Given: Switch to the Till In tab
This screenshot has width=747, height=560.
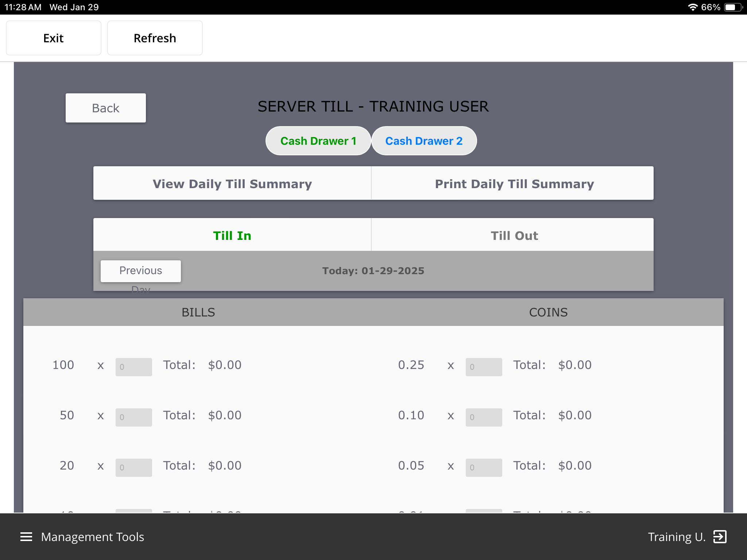Looking at the screenshot, I should 232,235.
